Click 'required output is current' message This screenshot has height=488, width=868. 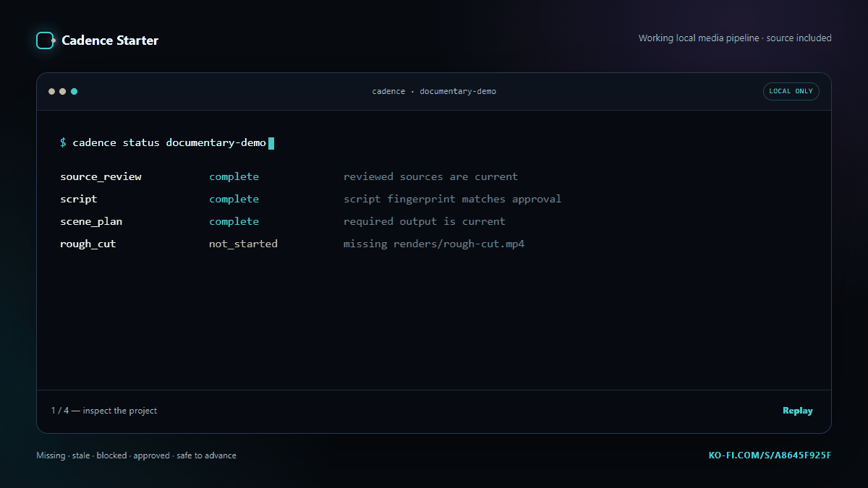click(424, 221)
